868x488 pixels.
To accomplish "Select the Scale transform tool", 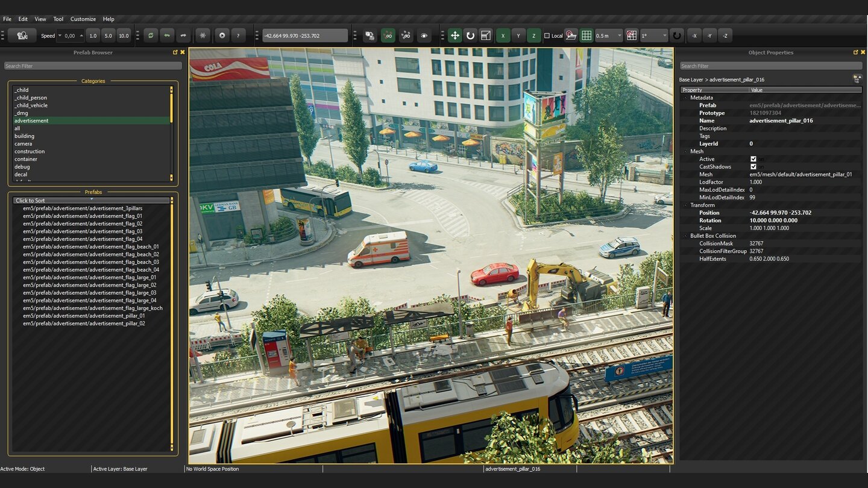I will tap(486, 36).
